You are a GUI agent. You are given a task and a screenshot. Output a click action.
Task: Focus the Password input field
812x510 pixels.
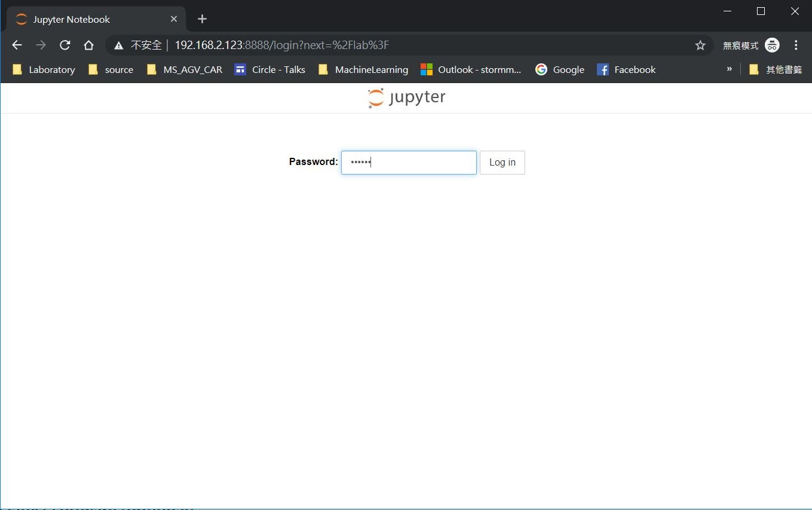409,163
